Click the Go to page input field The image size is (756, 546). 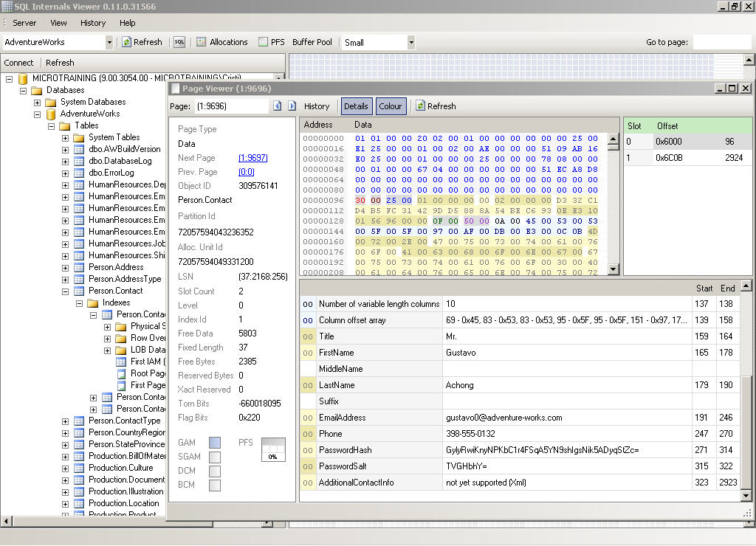[721, 42]
